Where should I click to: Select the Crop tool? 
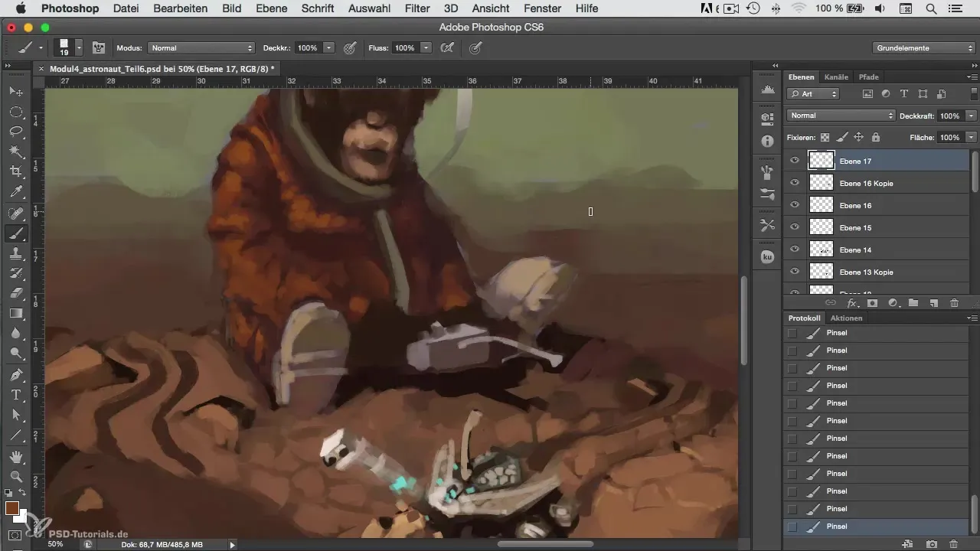16,171
